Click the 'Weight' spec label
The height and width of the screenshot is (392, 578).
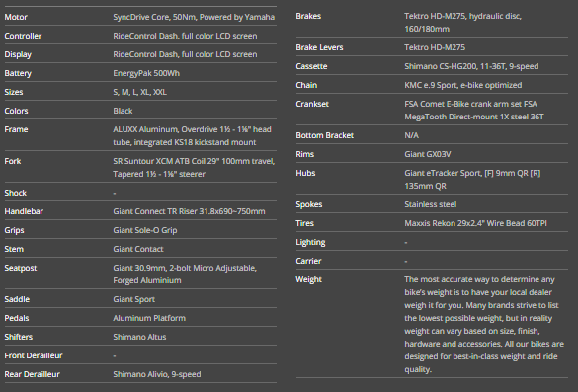click(308, 280)
